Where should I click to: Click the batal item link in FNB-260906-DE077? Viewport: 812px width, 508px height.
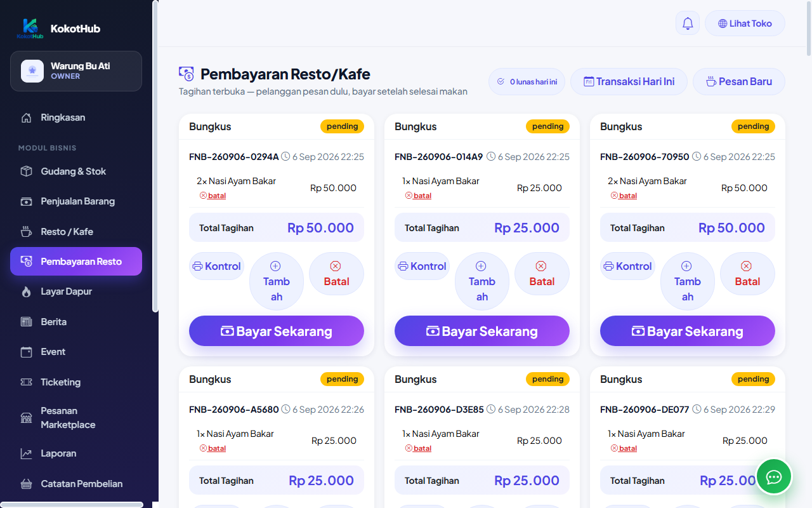tap(624, 448)
